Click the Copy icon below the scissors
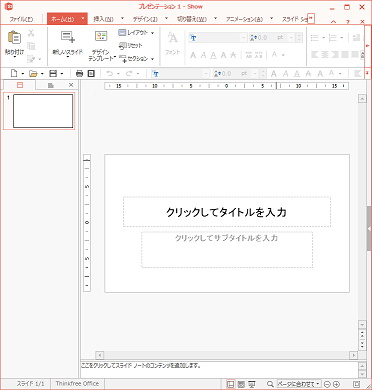 click(x=31, y=46)
